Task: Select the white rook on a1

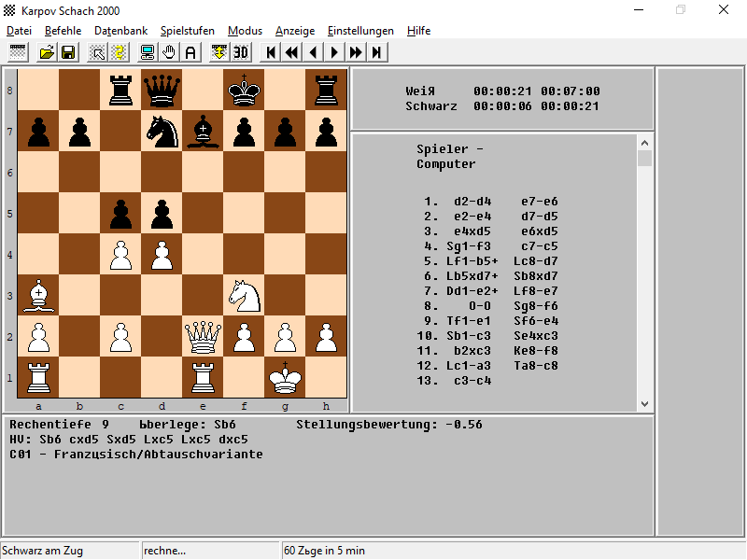Action: [38, 377]
